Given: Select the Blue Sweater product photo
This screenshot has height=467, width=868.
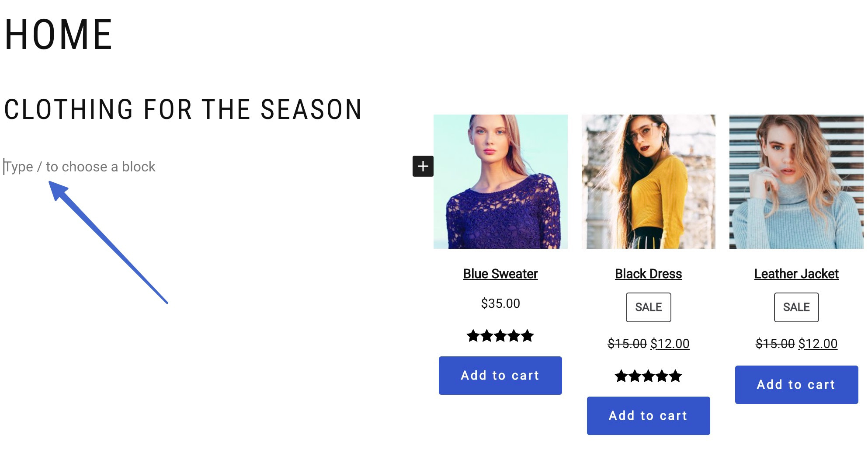Looking at the screenshot, I should coord(500,181).
